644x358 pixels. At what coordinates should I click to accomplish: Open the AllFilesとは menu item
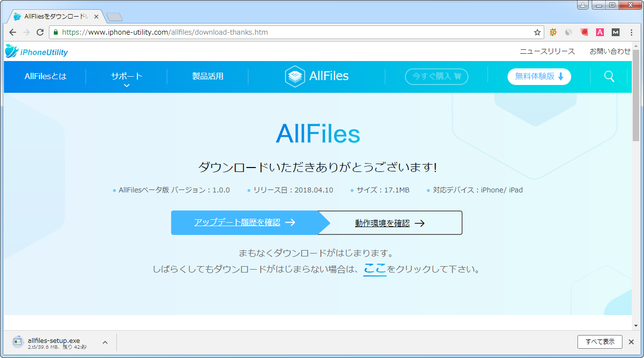45,76
